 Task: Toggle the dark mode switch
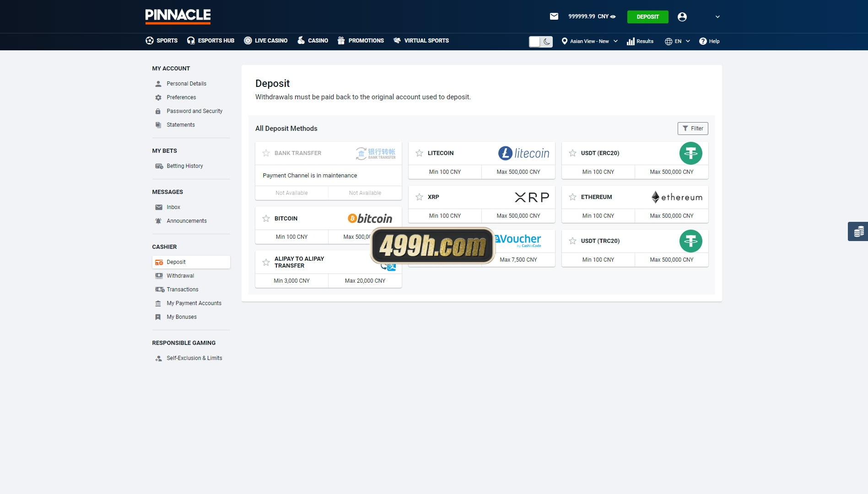[x=540, y=42]
